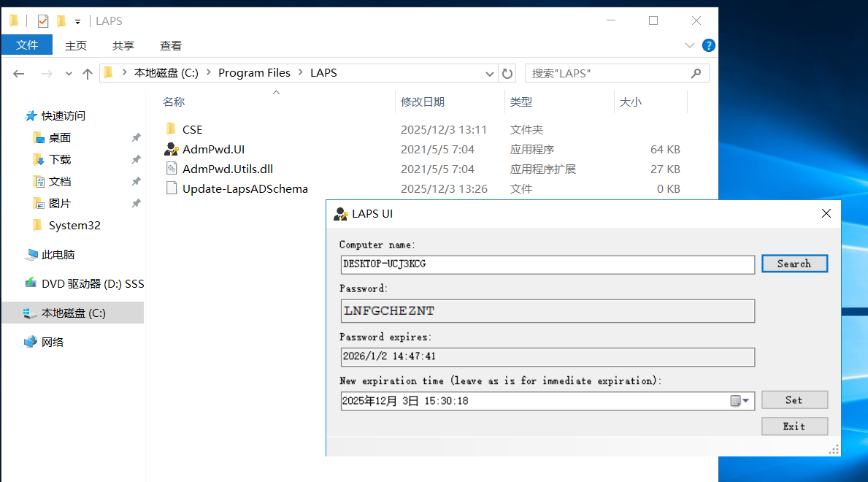
Task: Click the 2025/12/3 13:26 modified date cell
Action: (x=444, y=189)
